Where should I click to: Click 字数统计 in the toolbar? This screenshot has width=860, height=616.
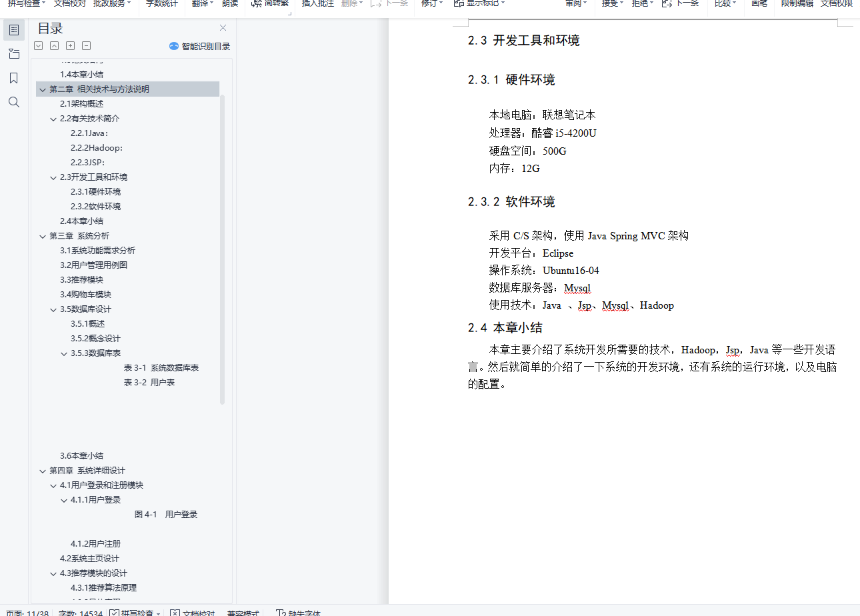coord(162,3)
